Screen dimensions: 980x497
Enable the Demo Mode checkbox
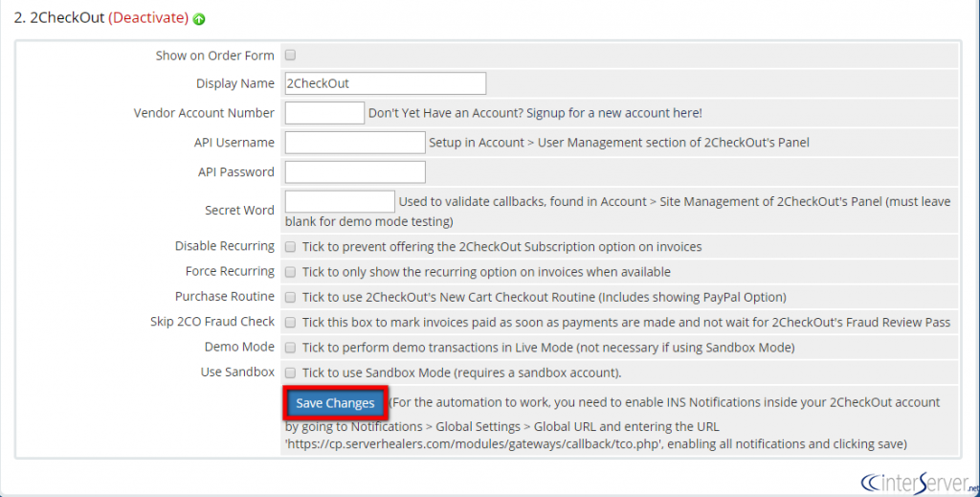[x=290, y=347]
